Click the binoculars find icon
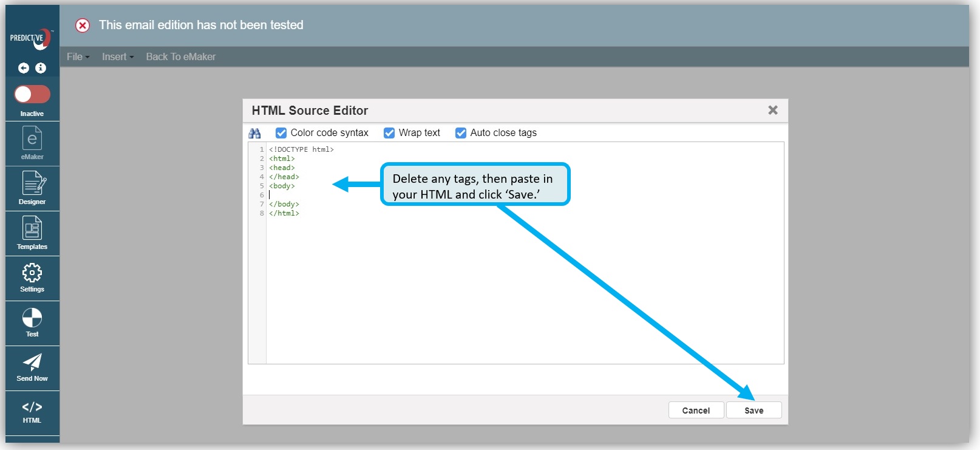Image resolution: width=980 pixels, height=450 pixels. (255, 133)
